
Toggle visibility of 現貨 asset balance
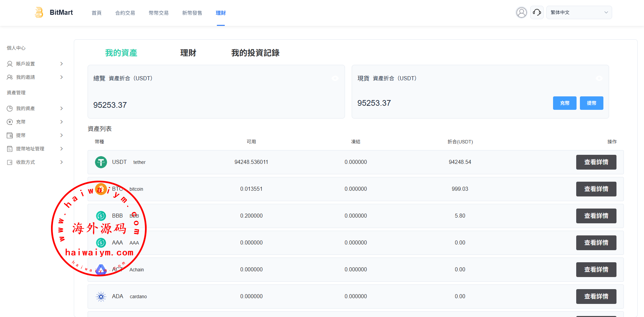(x=599, y=78)
